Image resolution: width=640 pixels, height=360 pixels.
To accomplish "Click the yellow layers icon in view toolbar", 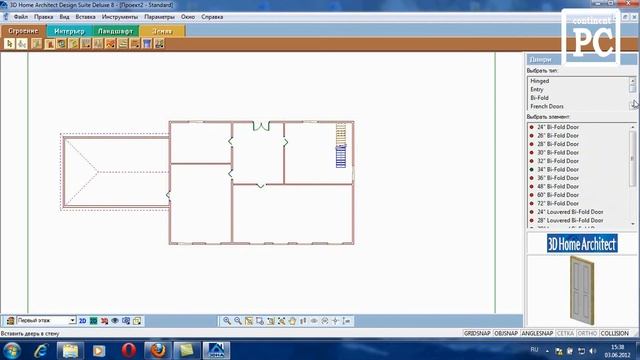I will click(137, 321).
